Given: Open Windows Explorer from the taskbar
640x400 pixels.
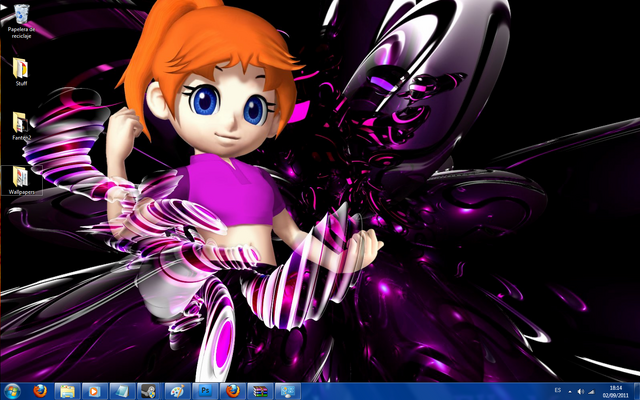Looking at the screenshot, I should pyautogui.click(x=67, y=391).
